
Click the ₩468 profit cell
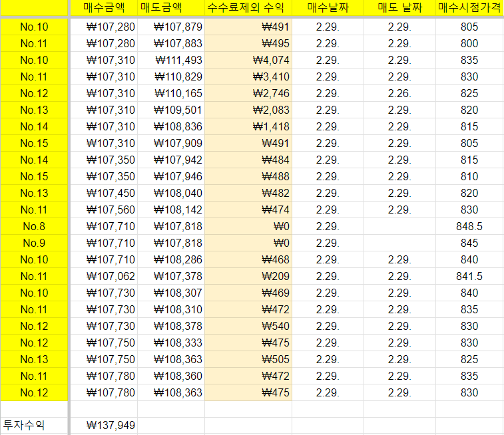[248, 259]
